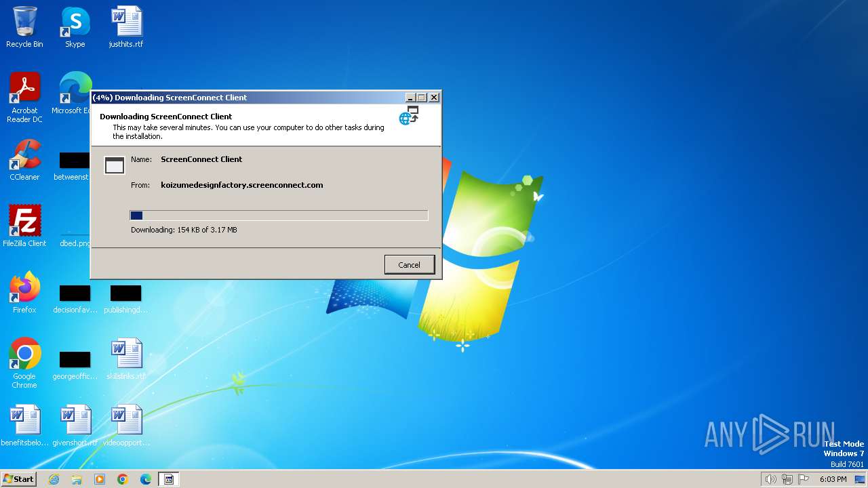The width and height of the screenshot is (868, 488).
Task: Close the Downloading ScreenConnect Client dialog
Action: pyautogui.click(x=434, y=98)
